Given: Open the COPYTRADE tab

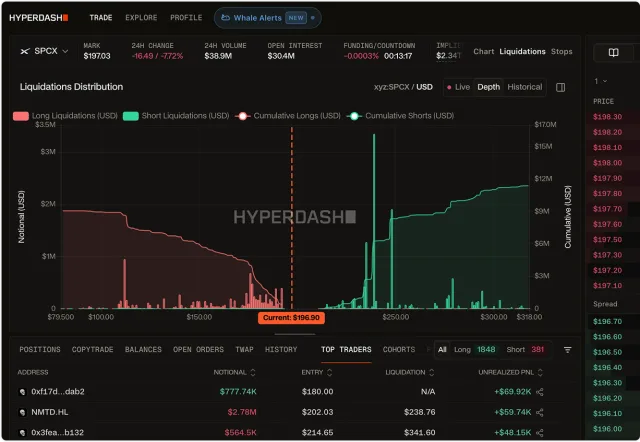Looking at the screenshot, I should [93, 350].
